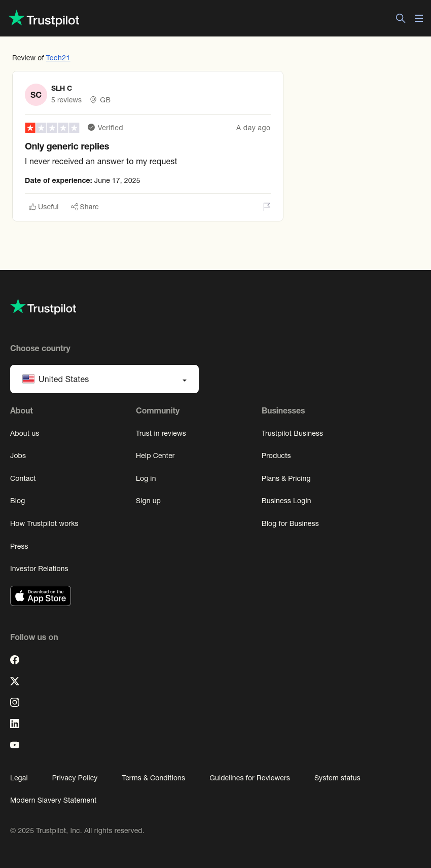
Task: Open Trust in reviews link
Action: pos(161,433)
